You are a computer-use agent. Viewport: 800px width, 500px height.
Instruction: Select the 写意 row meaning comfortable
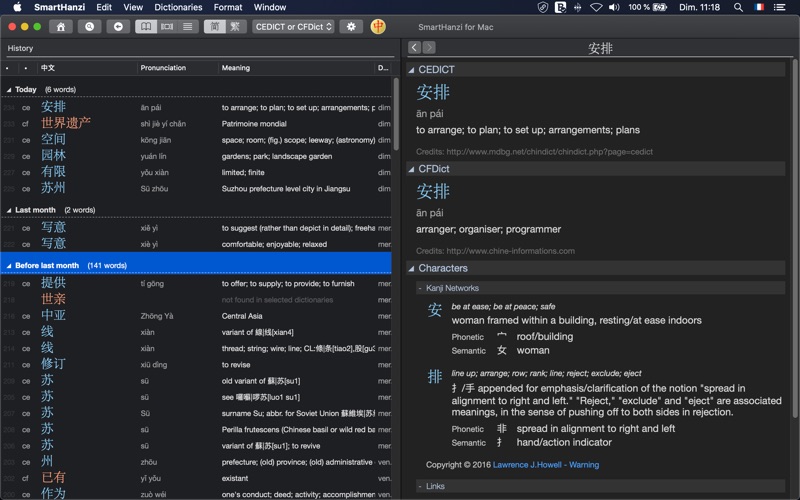[196, 244]
